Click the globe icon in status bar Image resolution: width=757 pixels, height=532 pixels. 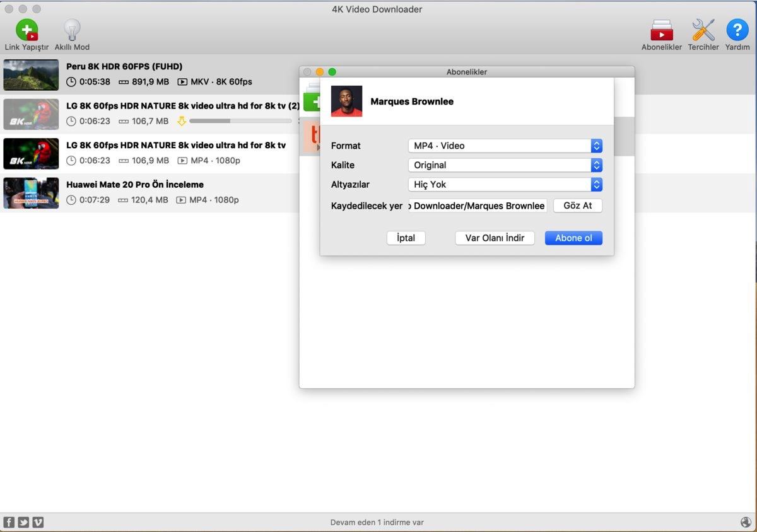(x=746, y=522)
